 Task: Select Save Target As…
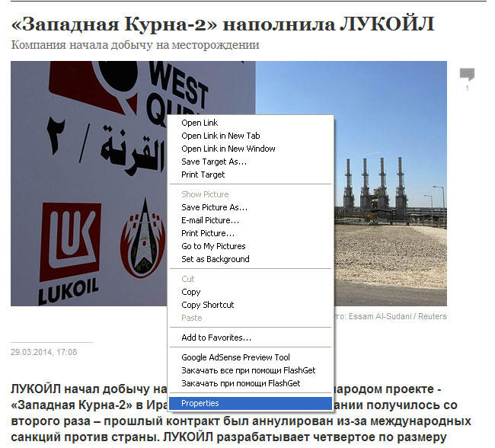pos(251,162)
